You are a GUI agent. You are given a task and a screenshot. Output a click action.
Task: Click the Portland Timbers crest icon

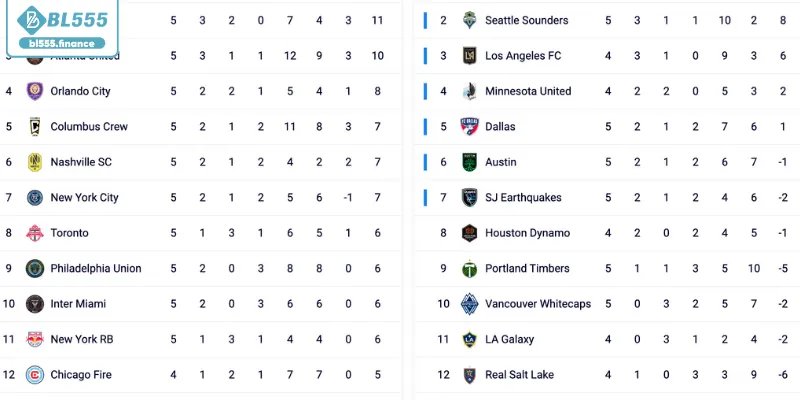[x=469, y=269]
